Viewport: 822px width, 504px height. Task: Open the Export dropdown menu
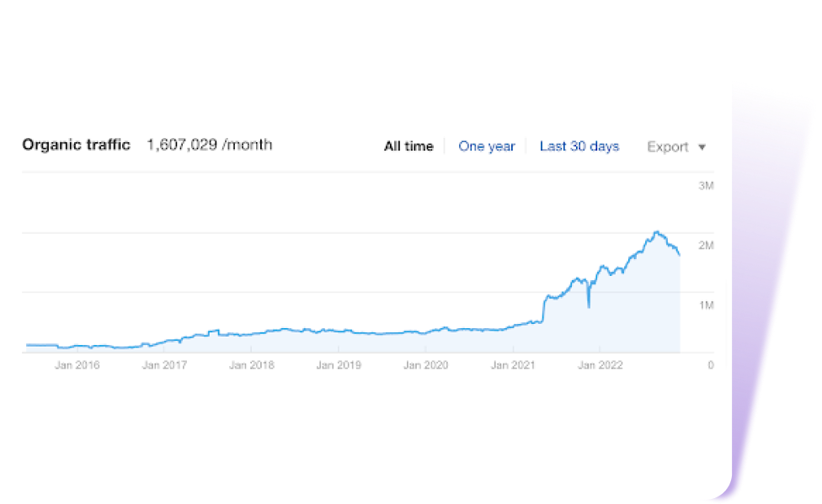tap(668, 147)
